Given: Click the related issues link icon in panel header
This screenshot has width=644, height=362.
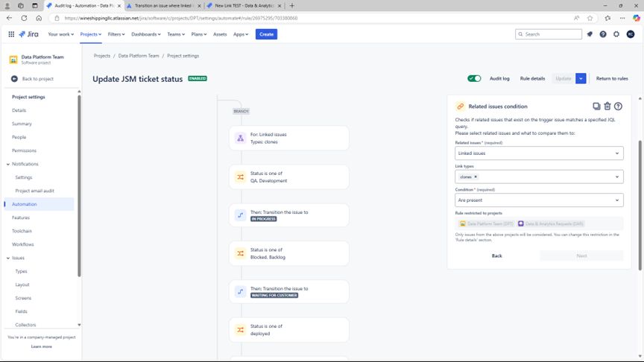Looking at the screenshot, I should (460, 107).
